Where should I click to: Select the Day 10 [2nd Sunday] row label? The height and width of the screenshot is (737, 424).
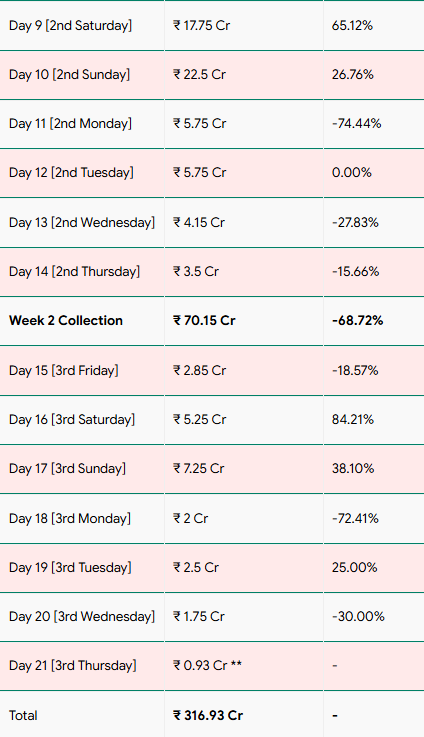click(70, 75)
